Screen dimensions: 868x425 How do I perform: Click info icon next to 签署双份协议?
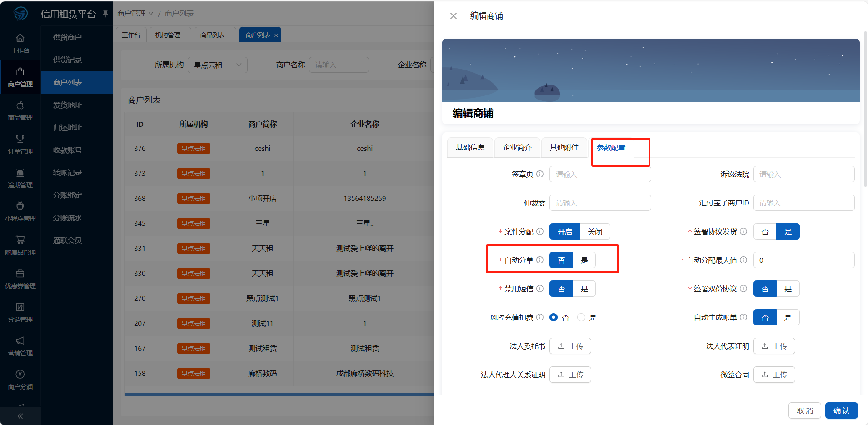coord(743,289)
